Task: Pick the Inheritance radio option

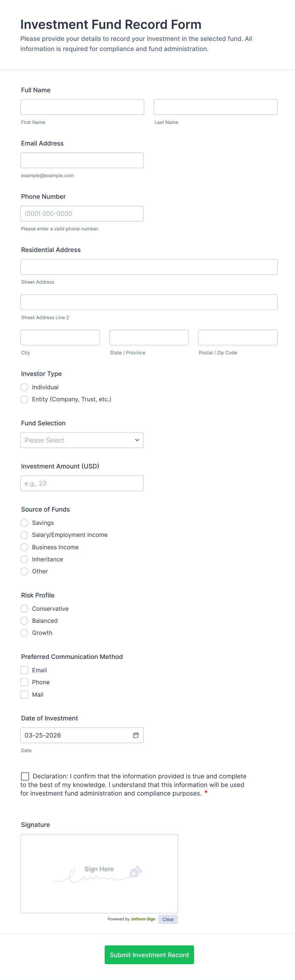Action: [24, 559]
